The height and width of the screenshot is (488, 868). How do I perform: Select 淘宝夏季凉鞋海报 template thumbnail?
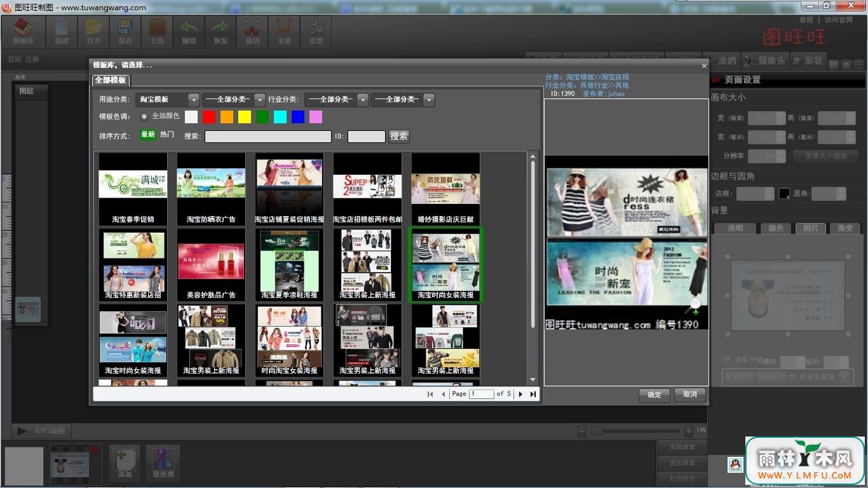[289, 265]
